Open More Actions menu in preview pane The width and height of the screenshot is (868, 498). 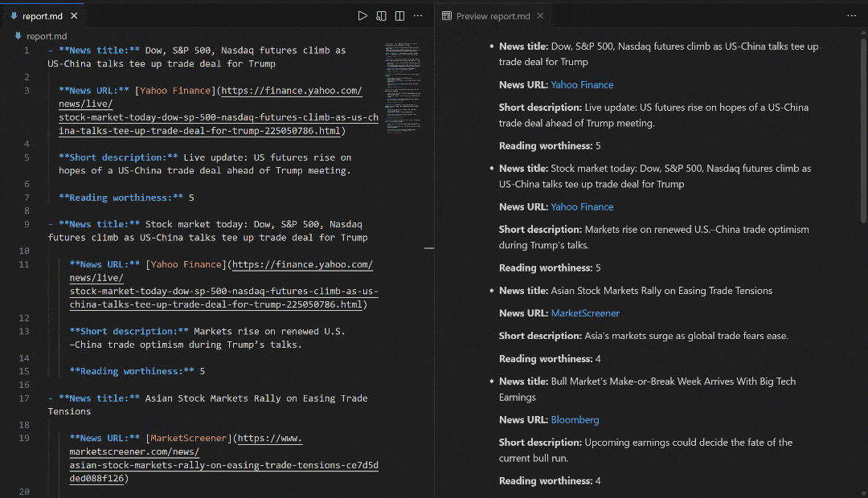[x=851, y=15]
